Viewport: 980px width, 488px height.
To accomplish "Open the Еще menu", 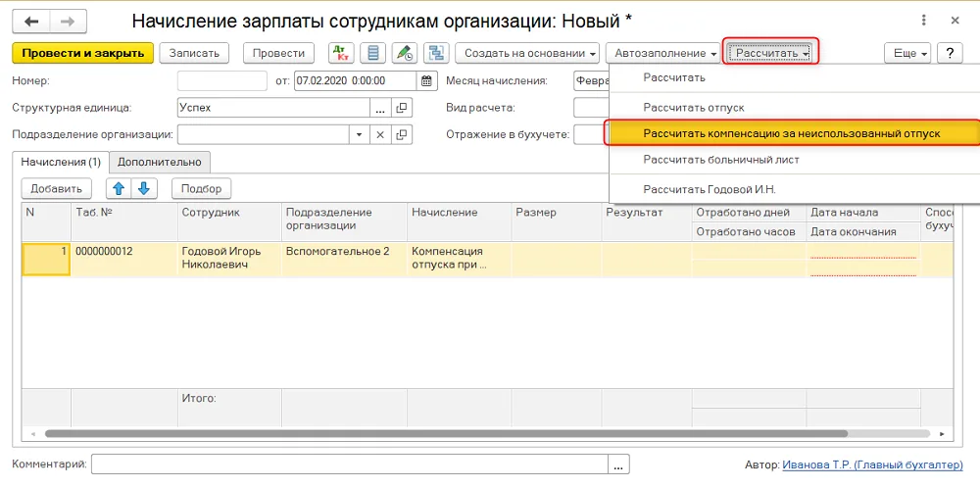I will pos(907,53).
